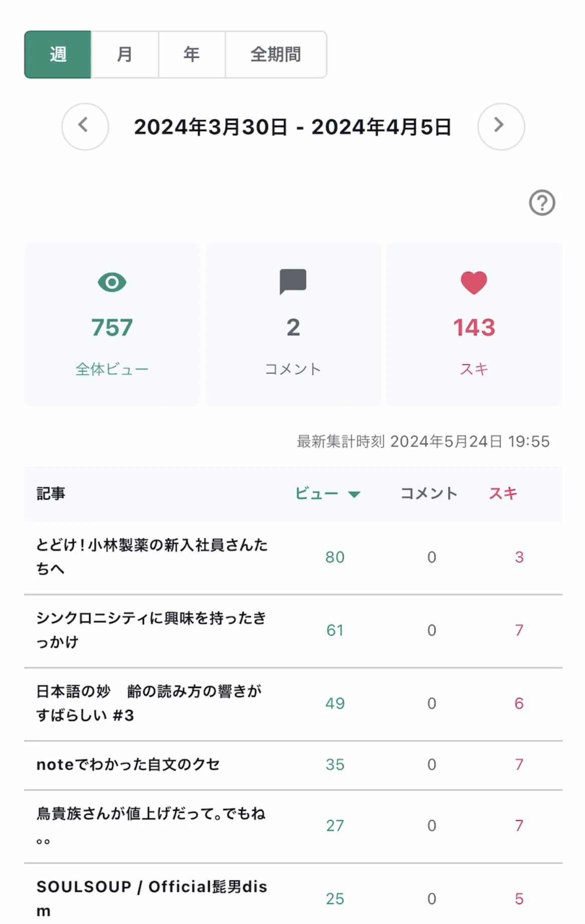Go to previous week with left arrow
Screen dimensions: 585x924
click(85, 126)
